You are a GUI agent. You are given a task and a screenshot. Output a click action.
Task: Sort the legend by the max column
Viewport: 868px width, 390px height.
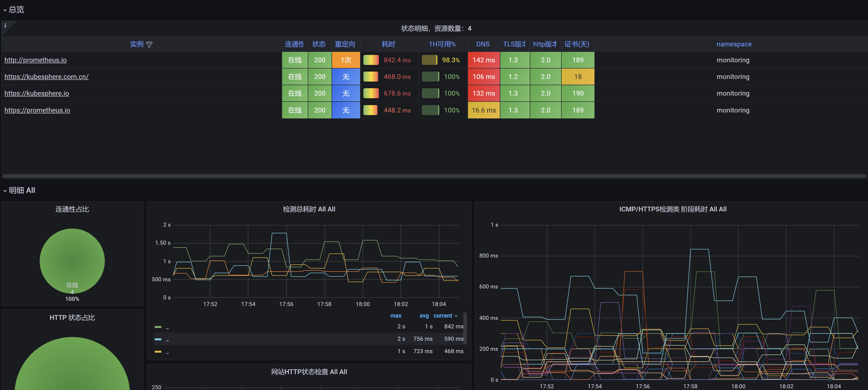coord(395,316)
